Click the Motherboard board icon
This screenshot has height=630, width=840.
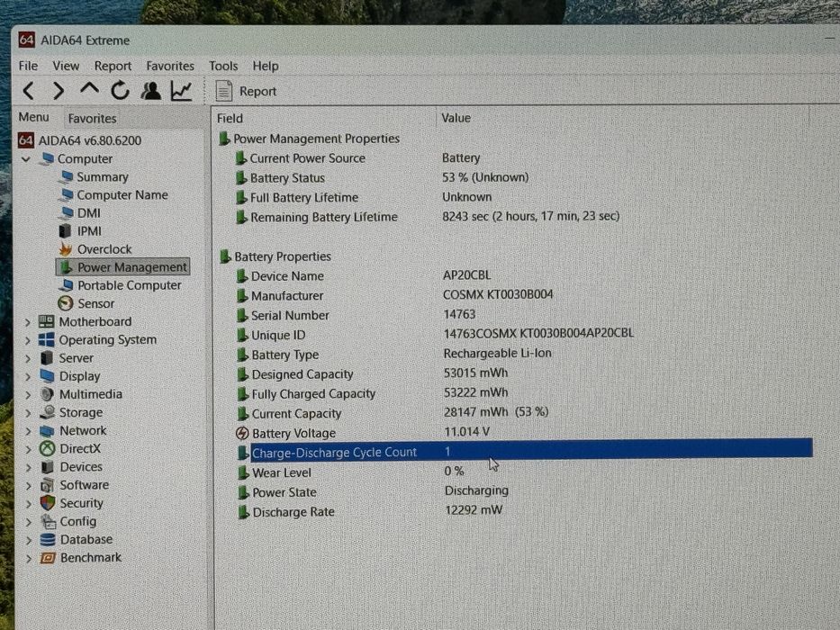[x=47, y=321]
